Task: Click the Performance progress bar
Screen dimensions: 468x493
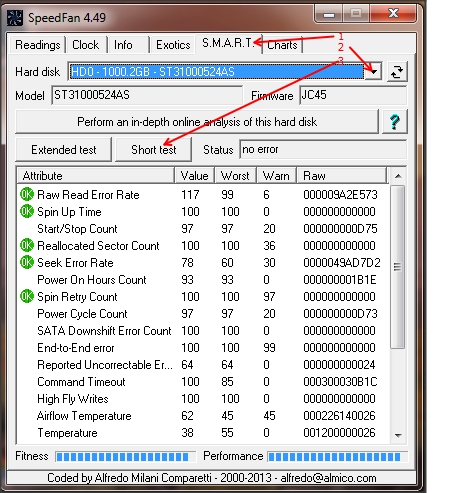Action: coord(337,457)
